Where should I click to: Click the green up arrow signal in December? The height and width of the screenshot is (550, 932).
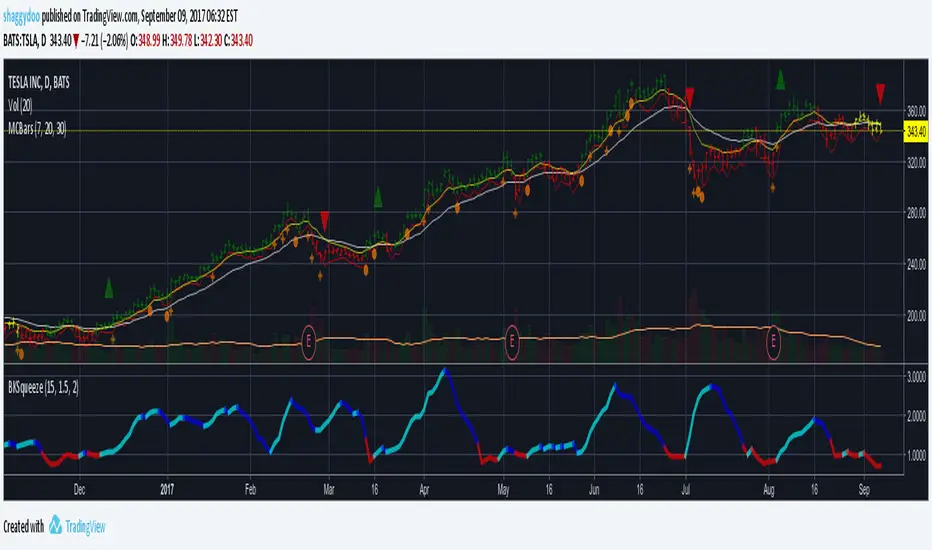click(109, 288)
